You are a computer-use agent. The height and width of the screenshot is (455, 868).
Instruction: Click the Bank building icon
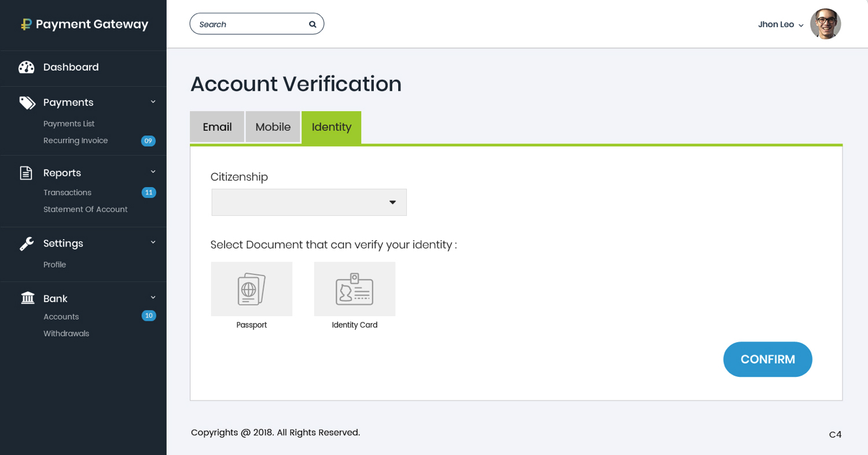tap(27, 298)
